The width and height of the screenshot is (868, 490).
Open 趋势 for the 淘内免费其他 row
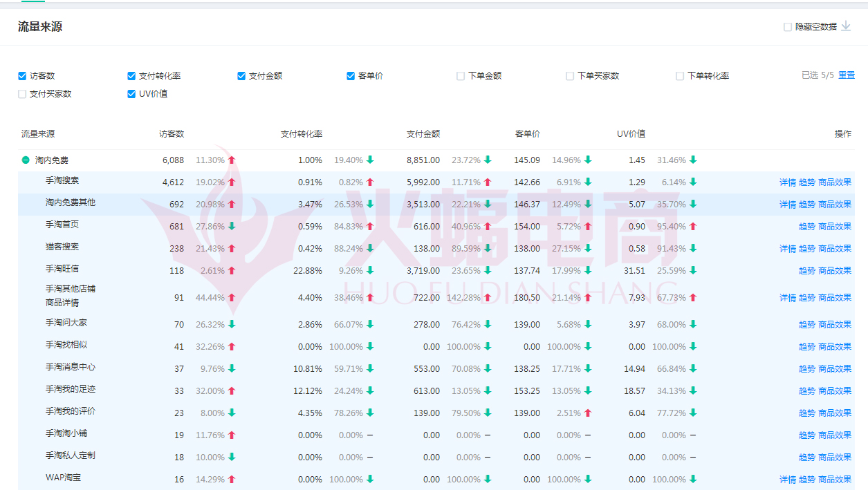[807, 205]
